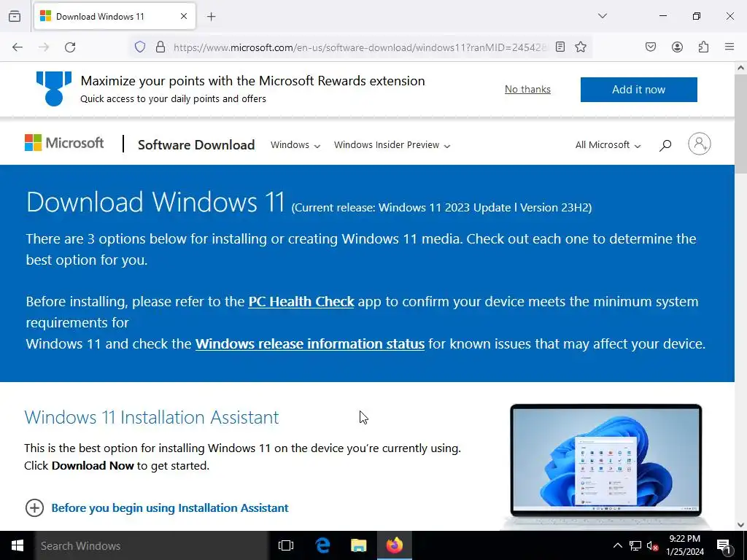Open Software Download home link
This screenshot has width=747, height=560.
click(x=196, y=145)
